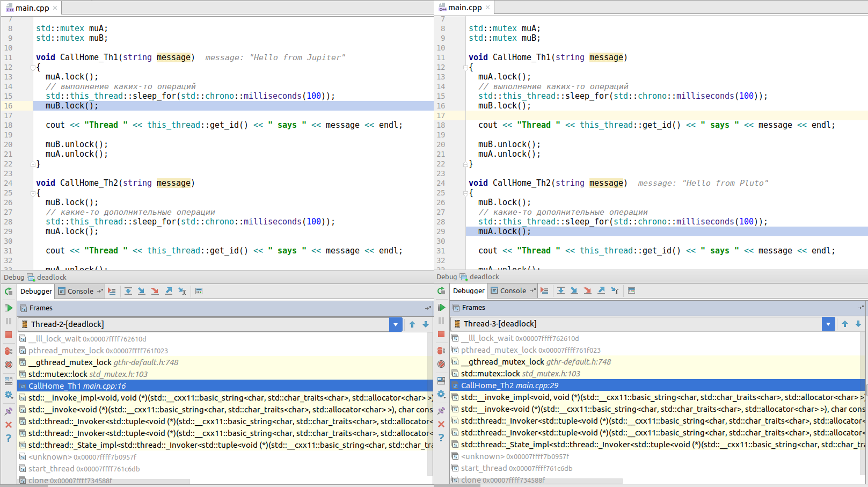Evaluate expression in left debugger toolbar
The width and height of the screenshot is (868, 487).
pyautogui.click(x=199, y=291)
